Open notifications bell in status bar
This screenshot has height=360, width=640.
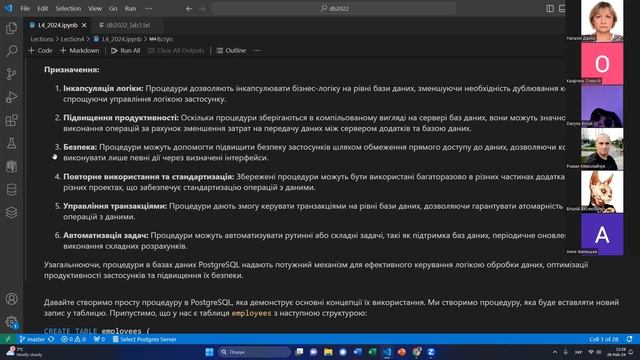click(x=629, y=339)
